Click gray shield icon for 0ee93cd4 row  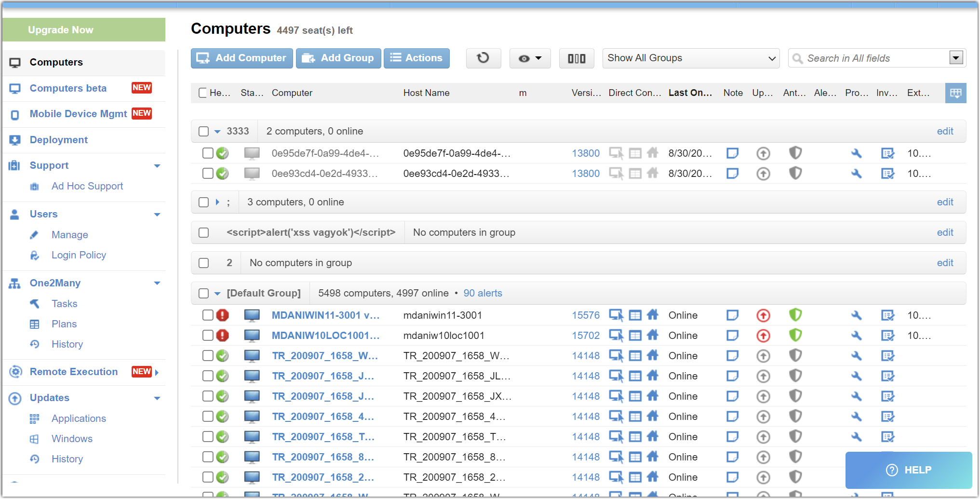pos(795,173)
